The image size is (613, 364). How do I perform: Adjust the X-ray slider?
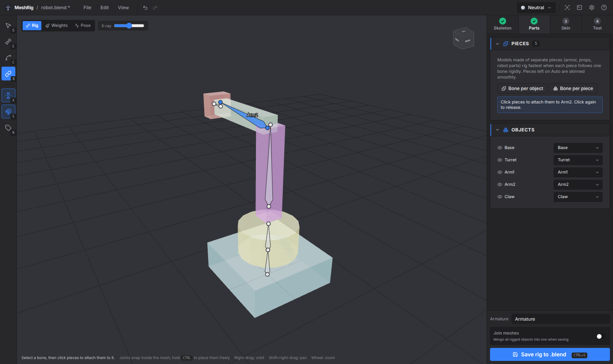click(129, 26)
